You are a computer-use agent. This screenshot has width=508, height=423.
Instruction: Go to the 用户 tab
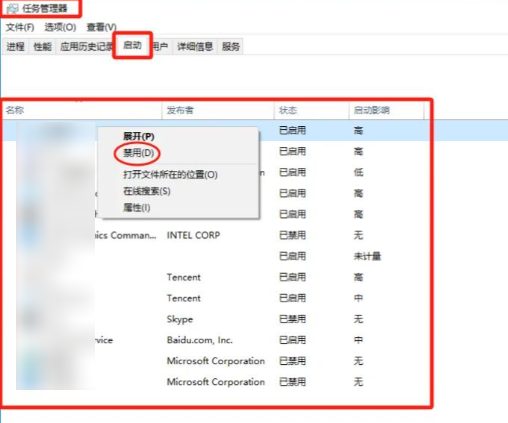(x=160, y=46)
